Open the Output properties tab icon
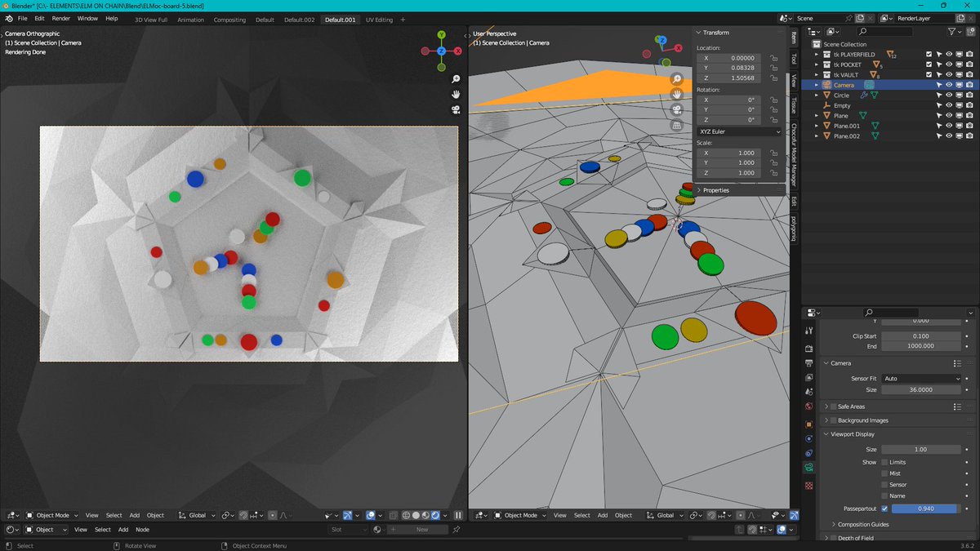This screenshot has width=980, height=551. pyautogui.click(x=809, y=362)
